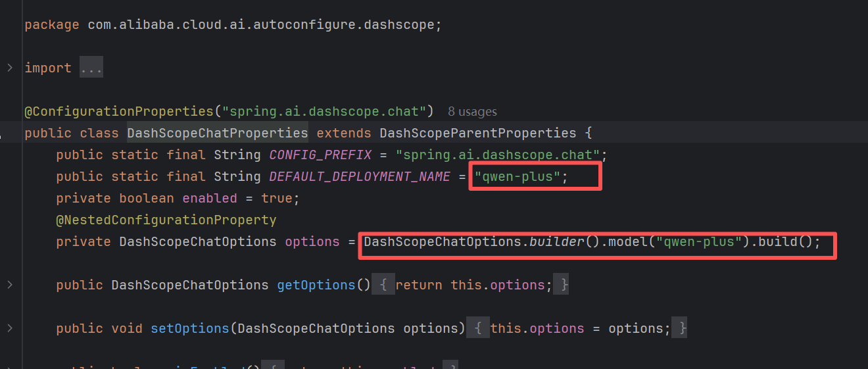868x369 pixels.
Task: Click the folded body 'this.options = options;'
Action: click(x=581, y=328)
